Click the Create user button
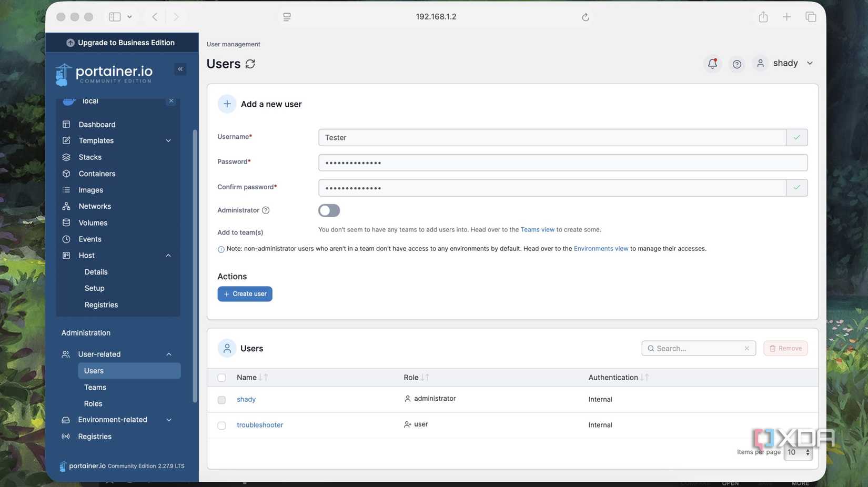Screen dimensions: 868x487 coord(245,294)
